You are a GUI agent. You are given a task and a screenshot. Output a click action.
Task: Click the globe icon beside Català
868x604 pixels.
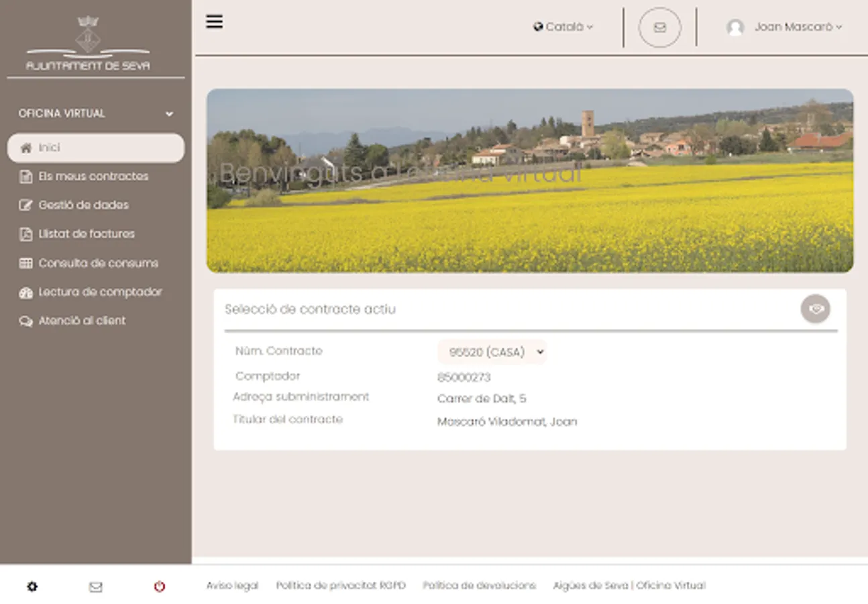coord(538,27)
